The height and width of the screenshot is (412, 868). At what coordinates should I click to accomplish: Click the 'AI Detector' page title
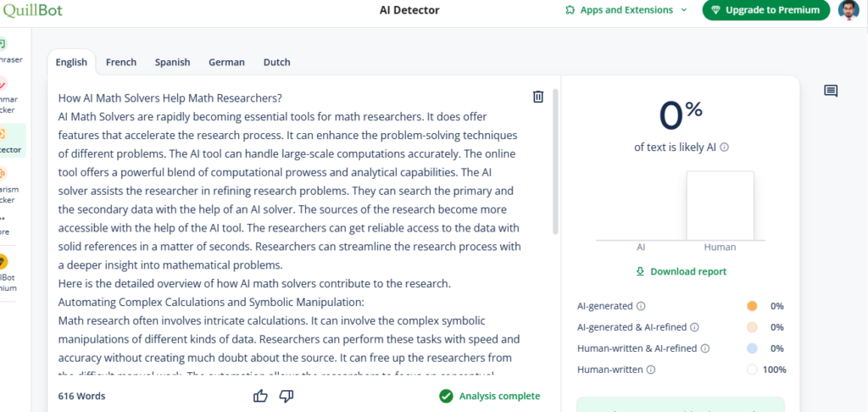(x=409, y=10)
